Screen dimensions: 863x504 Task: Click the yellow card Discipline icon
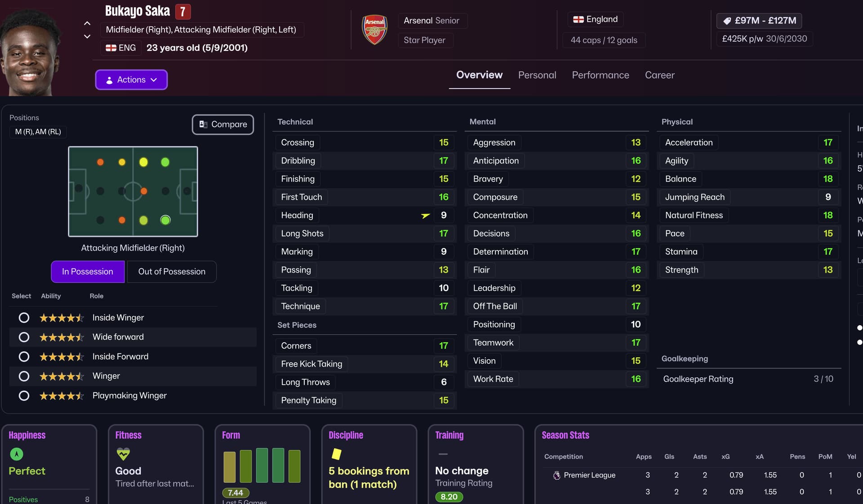[336, 454]
